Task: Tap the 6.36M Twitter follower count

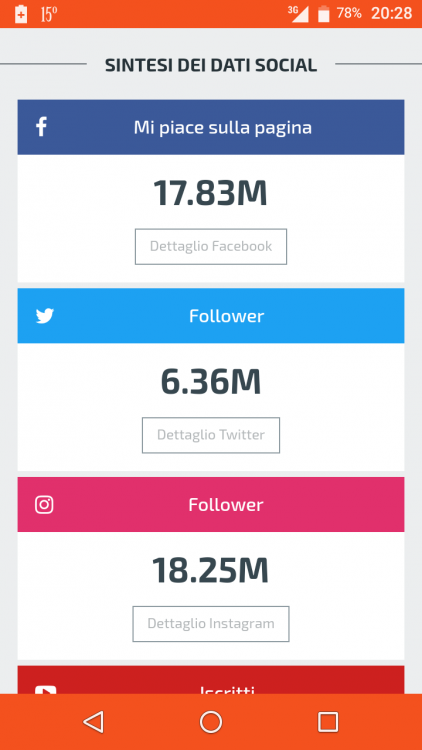Action: [x=211, y=382]
